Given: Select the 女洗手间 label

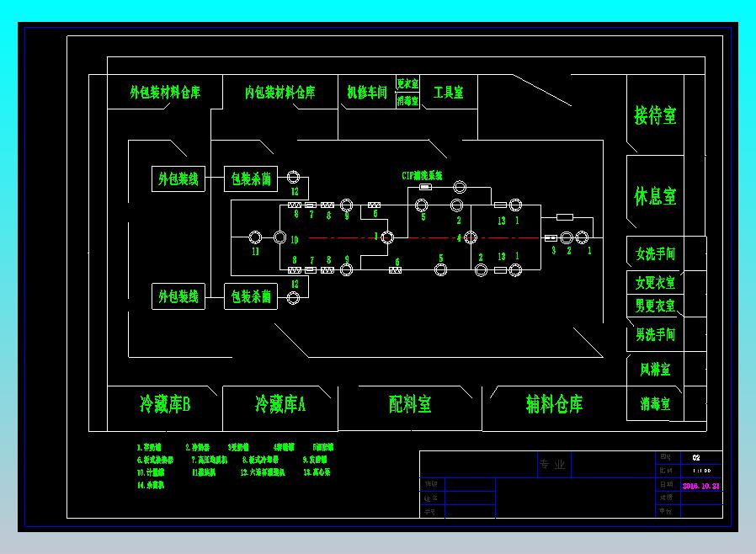Looking at the screenshot, I should pyautogui.click(x=655, y=253).
